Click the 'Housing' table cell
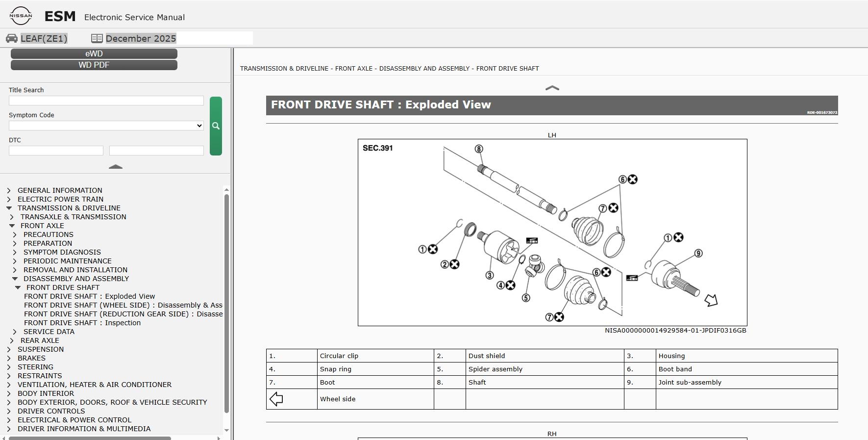The width and height of the screenshot is (868, 440). (x=747, y=356)
